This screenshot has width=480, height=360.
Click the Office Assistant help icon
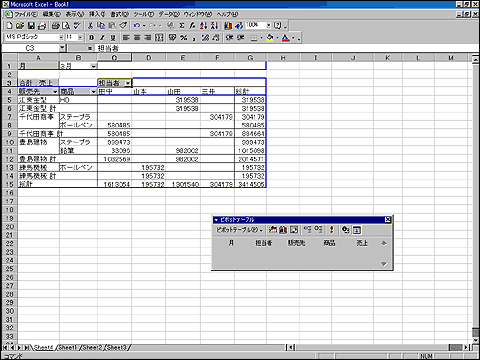278,25
